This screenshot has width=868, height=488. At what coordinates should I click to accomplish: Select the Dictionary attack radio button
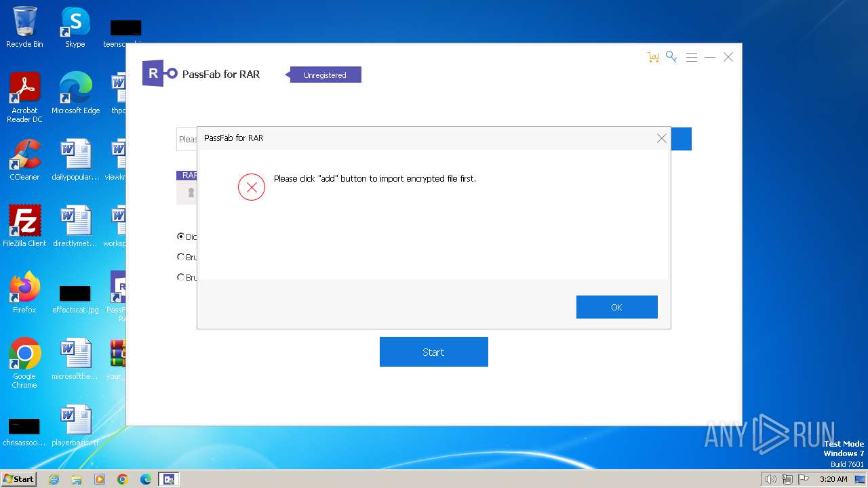click(180, 237)
